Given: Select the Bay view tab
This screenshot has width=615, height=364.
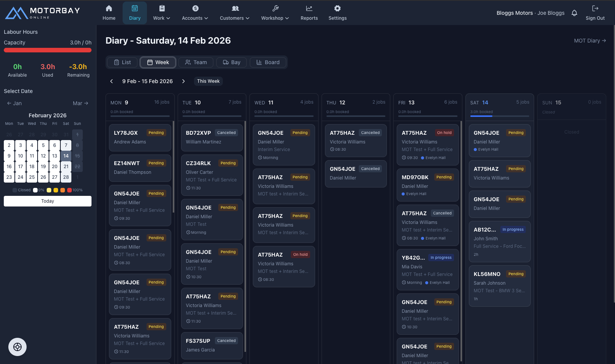Looking at the screenshot, I should click(x=232, y=62).
